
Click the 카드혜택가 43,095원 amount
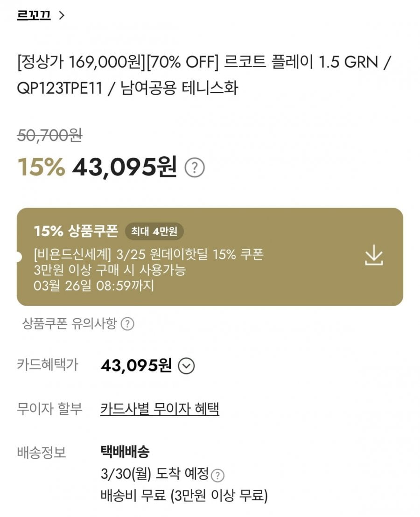[x=136, y=365]
